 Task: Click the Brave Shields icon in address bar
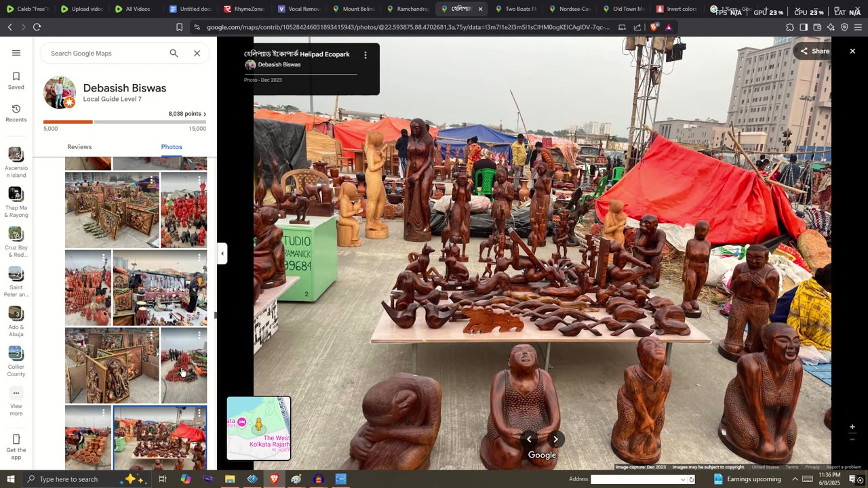coord(654,27)
